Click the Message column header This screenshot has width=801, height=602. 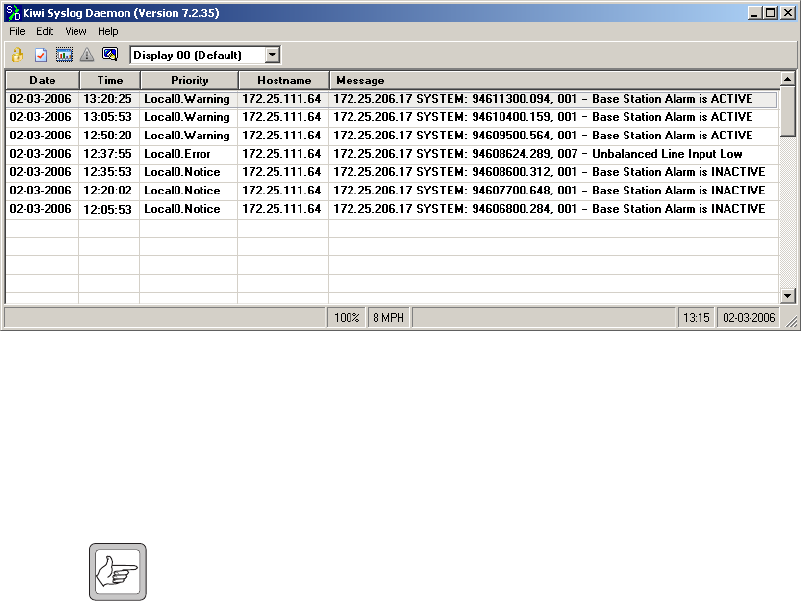[x=555, y=80]
